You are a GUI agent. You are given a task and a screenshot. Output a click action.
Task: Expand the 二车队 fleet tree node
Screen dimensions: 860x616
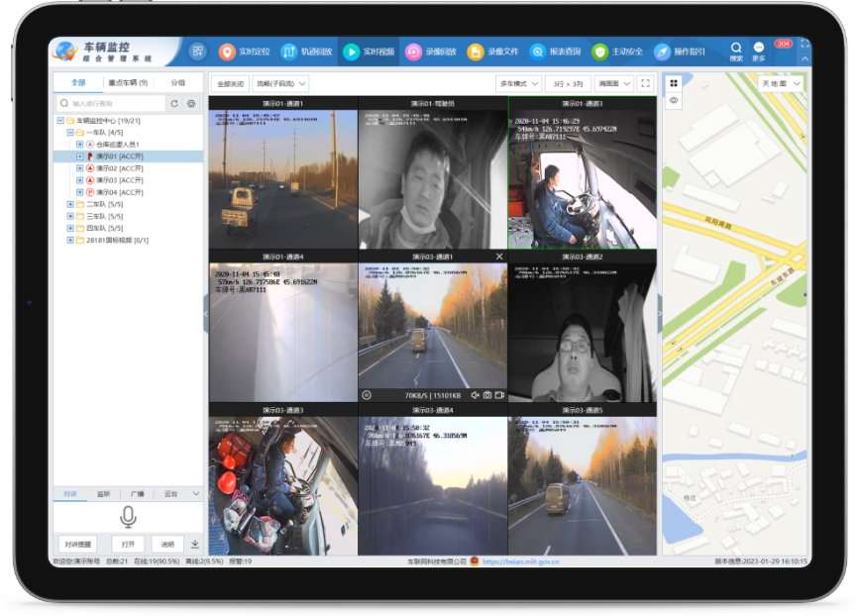click(70, 204)
